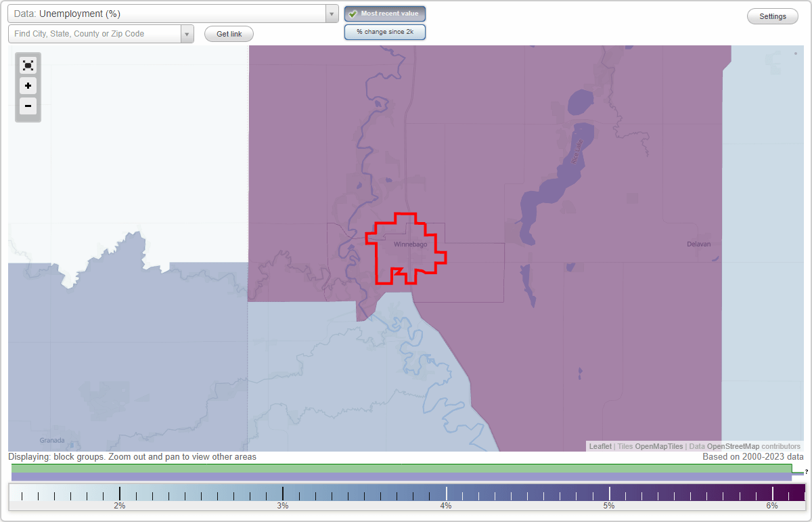Click the Granada town label
Viewport: 812px width, 522px height.
(x=52, y=440)
